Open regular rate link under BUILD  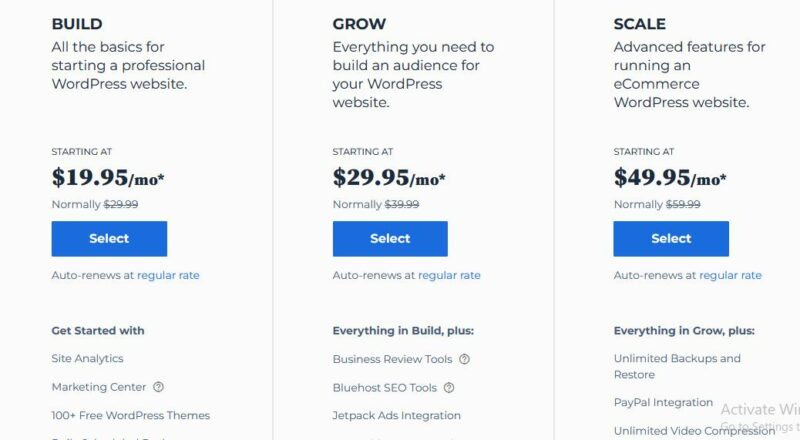pyautogui.click(x=168, y=275)
